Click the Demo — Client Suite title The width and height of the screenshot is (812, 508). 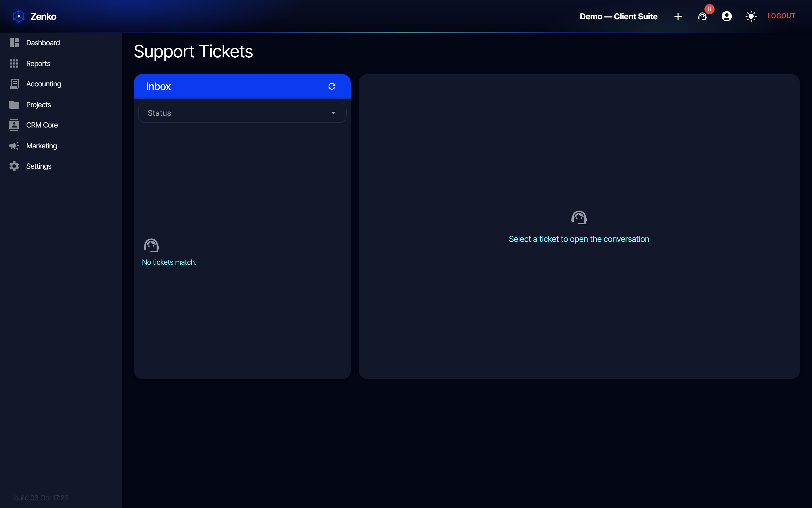tap(618, 17)
